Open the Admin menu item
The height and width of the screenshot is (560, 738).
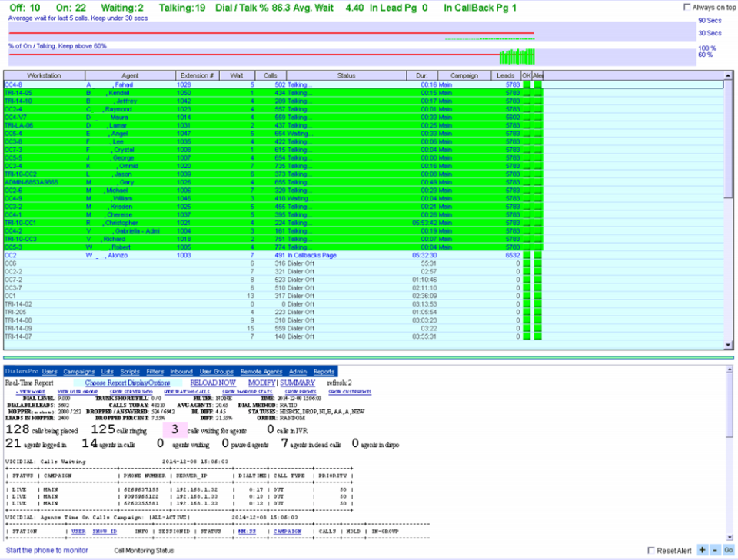pyautogui.click(x=298, y=372)
